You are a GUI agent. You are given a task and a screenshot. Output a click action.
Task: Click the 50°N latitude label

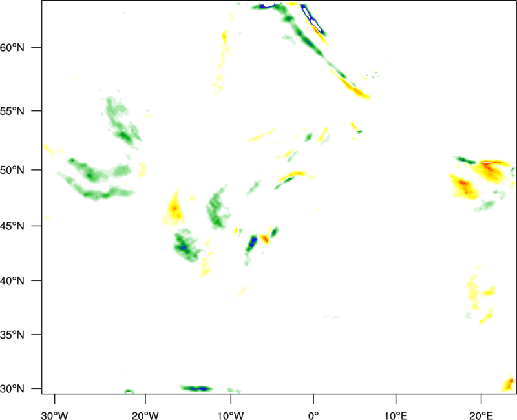point(12,170)
